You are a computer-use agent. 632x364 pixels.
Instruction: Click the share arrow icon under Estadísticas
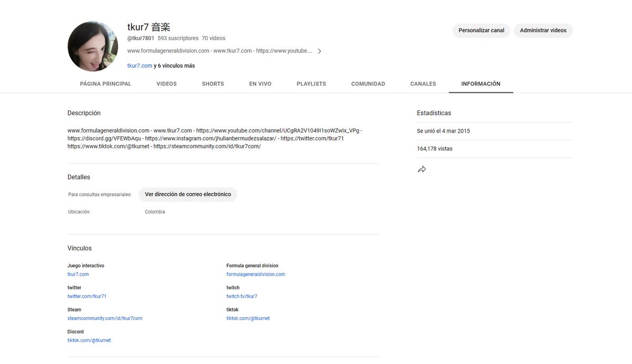click(421, 169)
